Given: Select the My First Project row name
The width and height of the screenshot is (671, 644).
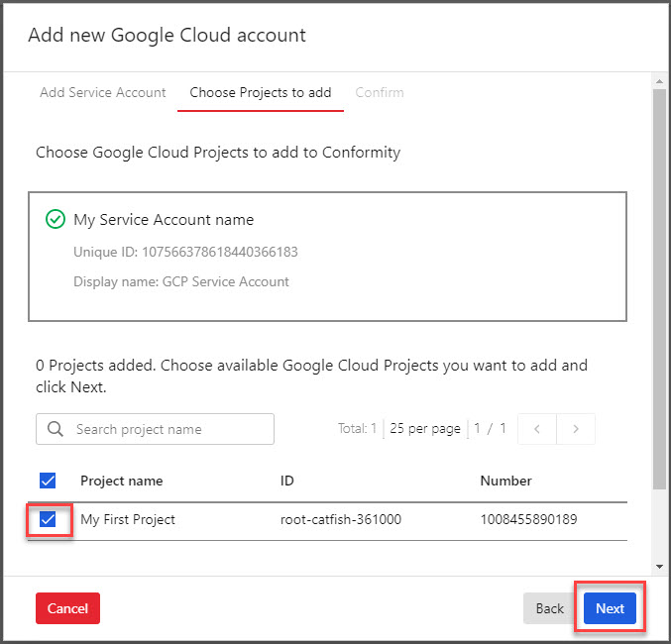Looking at the screenshot, I should (x=128, y=519).
